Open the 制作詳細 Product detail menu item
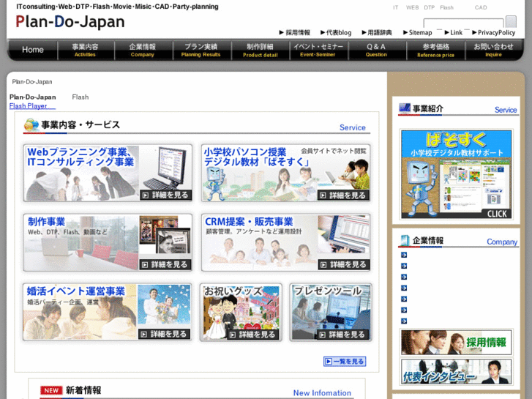 coord(260,50)
